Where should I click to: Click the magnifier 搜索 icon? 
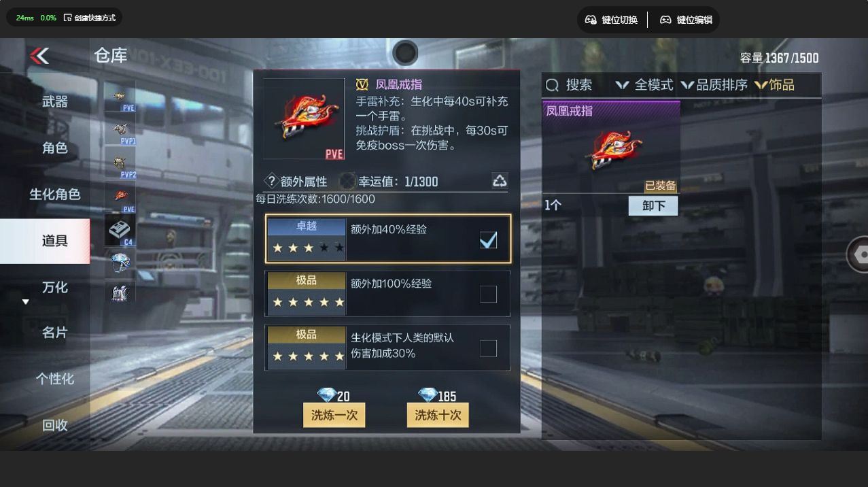tap(553, 85)
